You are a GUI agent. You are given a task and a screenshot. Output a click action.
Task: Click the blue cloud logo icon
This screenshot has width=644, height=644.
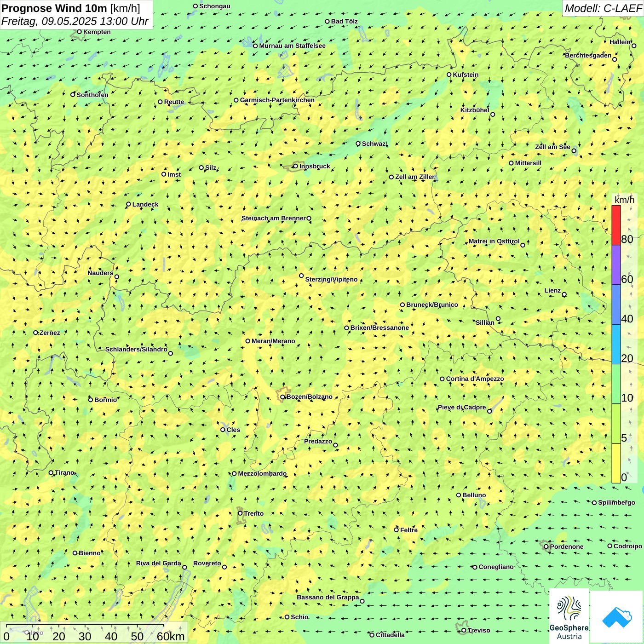pos(617,617)
